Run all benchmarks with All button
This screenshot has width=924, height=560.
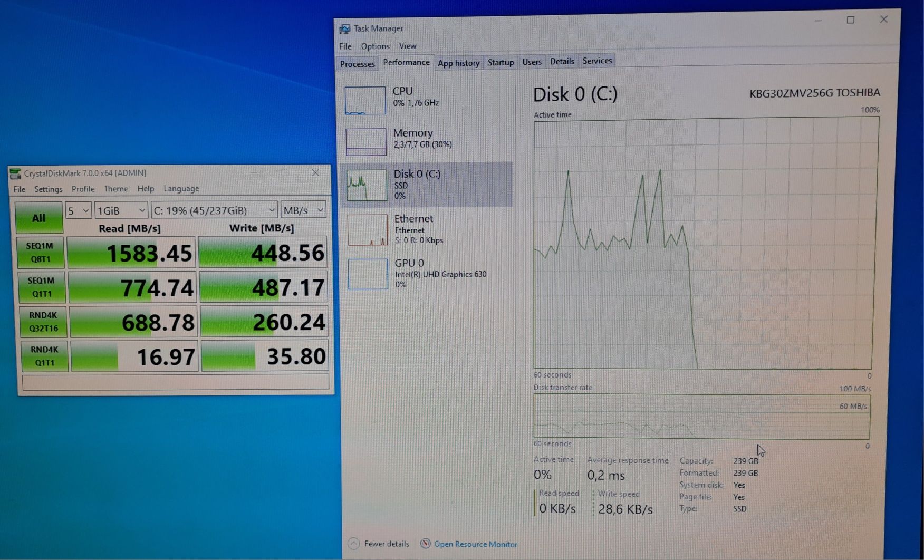(38, 218)
